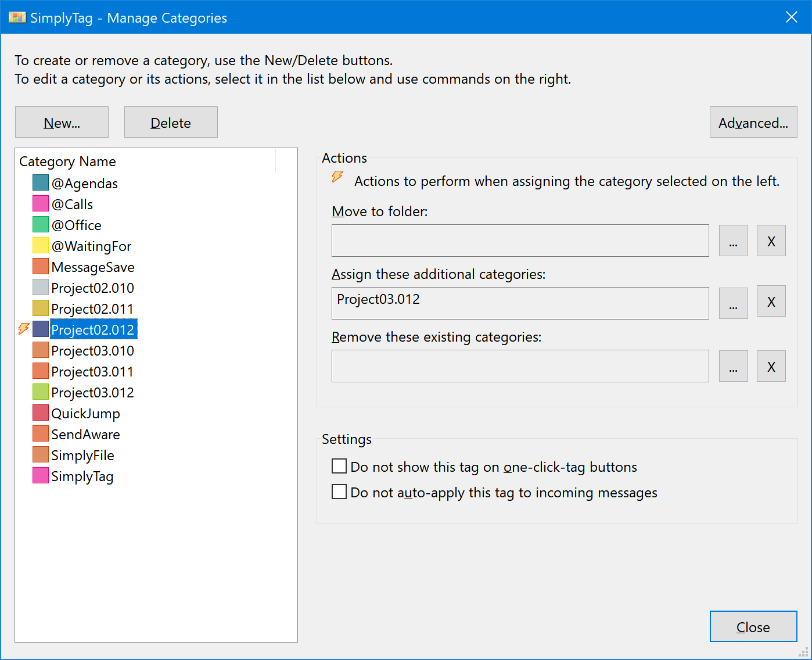812x660 pixels.
Task: Select the Project02.010 category
Action: [x=92, y=288]
